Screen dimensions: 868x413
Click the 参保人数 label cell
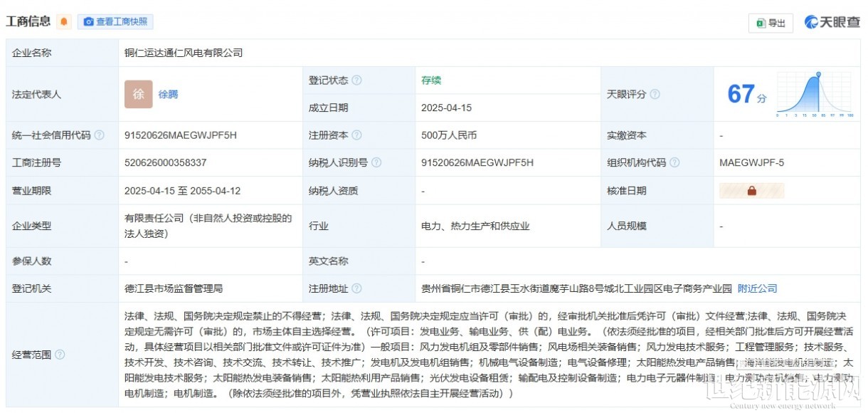(62, 261)
